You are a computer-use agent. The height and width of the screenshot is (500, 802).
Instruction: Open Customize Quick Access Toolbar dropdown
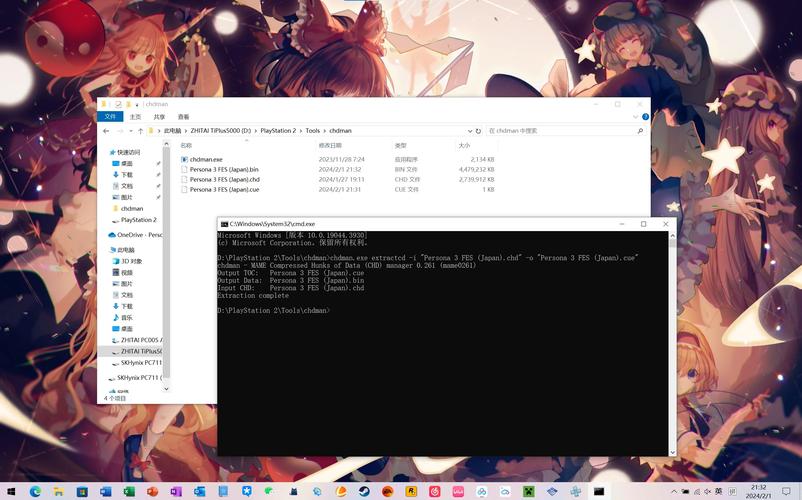click(137, 105)
